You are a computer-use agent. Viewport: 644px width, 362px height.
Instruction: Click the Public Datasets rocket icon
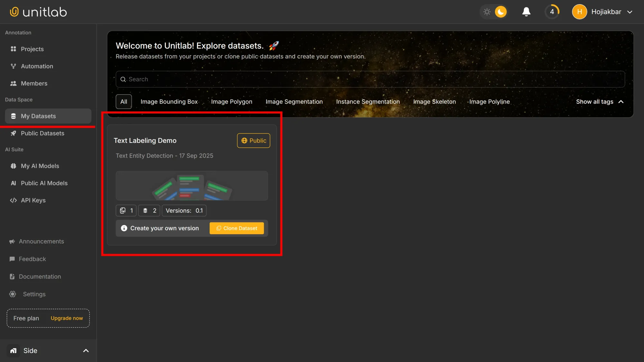click(13, 133)
